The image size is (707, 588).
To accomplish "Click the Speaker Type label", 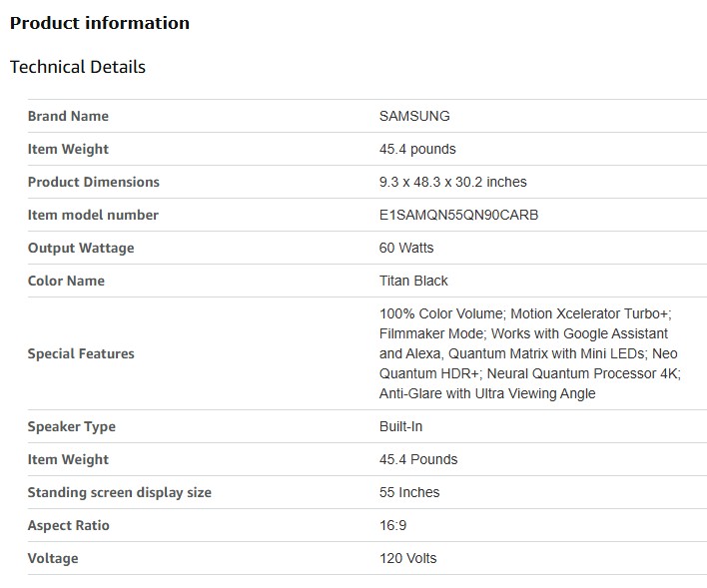I will (72, 426).
